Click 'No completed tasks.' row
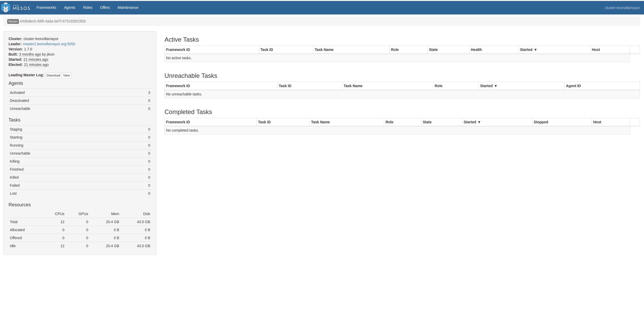 397,130
